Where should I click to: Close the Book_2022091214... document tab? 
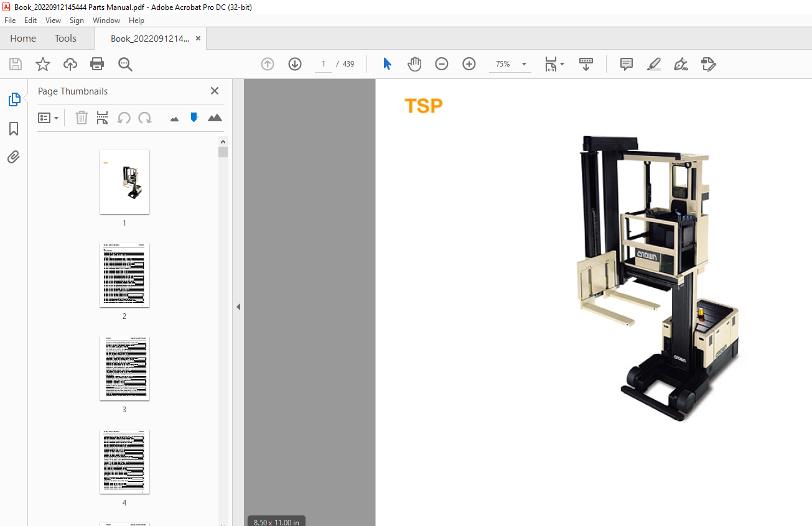tap(198, 39)
